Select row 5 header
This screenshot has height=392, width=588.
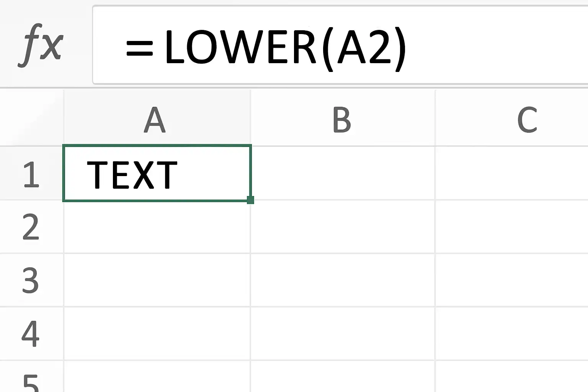pyautogui.click(x=31, y=376)
